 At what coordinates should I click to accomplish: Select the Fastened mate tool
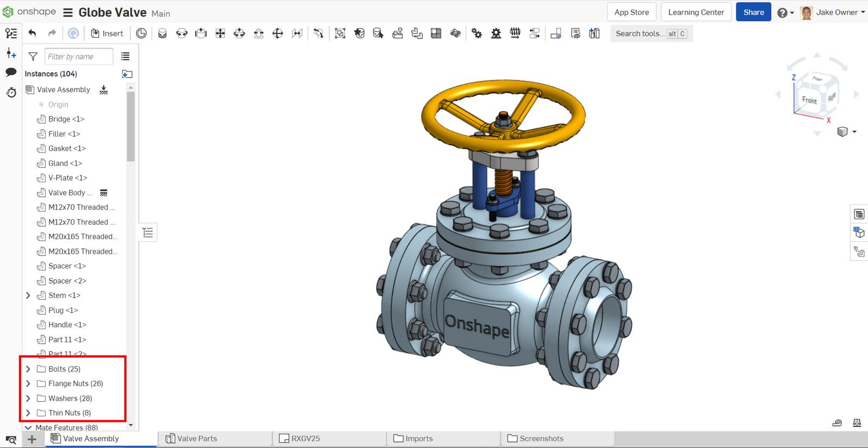click(x=162, y=33)
